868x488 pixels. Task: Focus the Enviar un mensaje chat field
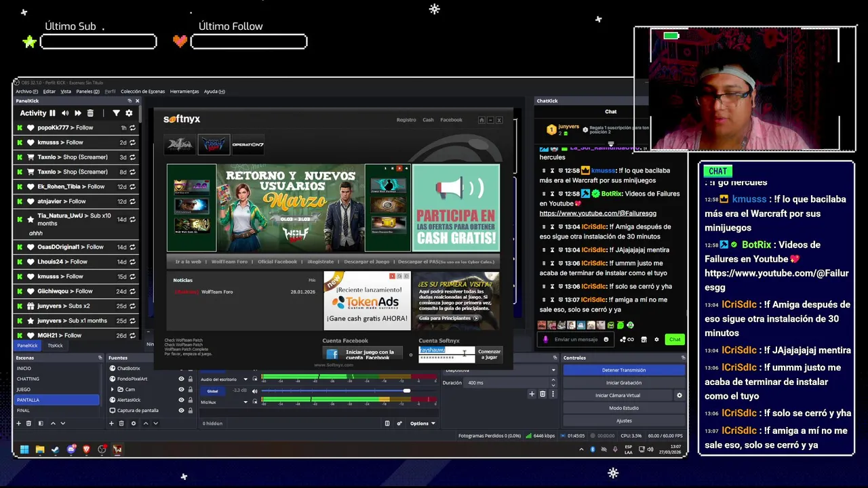click(576, 340)
